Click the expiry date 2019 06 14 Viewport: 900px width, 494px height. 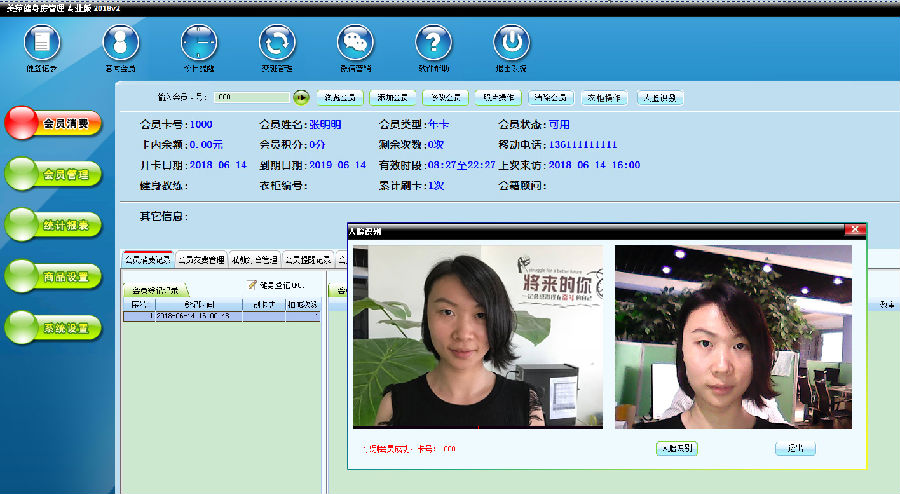pyautogui.click(x=338, y=165)
